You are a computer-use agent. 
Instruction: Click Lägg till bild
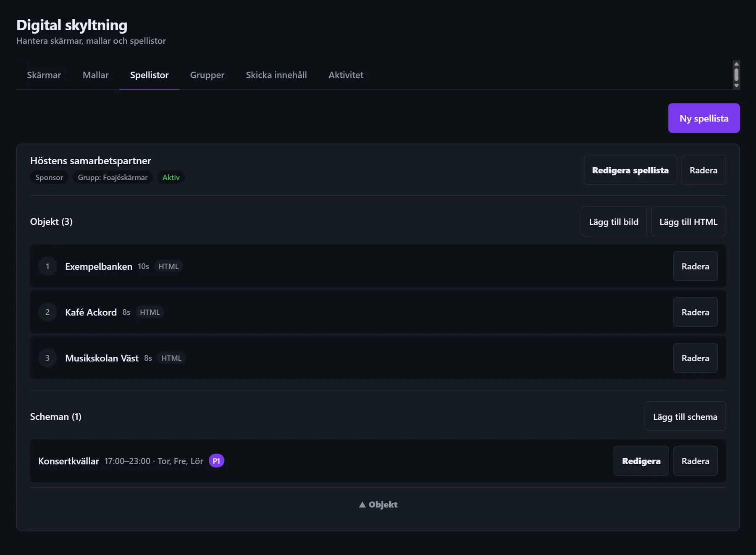[x=614, y=221]
